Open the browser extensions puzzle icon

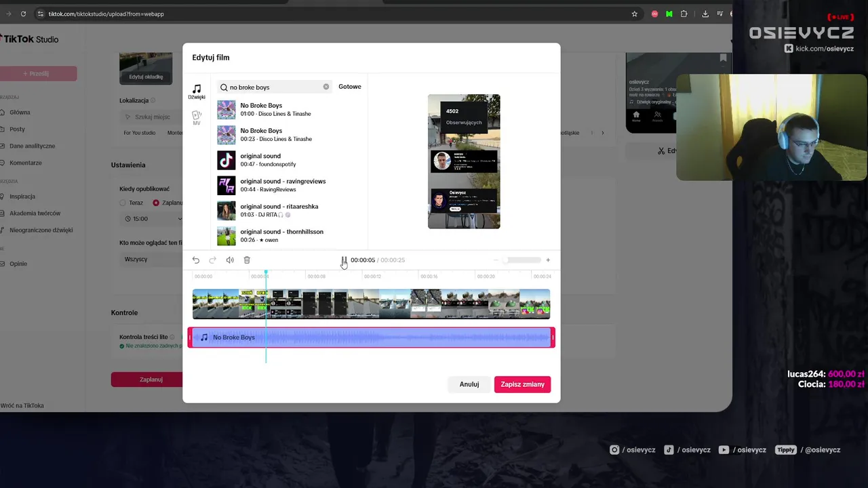point(684,14)
